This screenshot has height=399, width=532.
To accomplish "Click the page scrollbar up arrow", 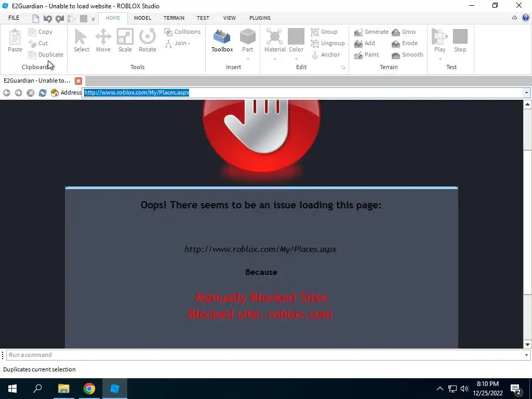I will click(527, 104).
